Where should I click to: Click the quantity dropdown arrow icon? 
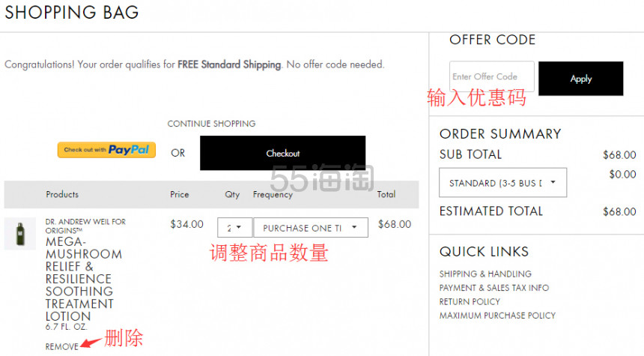coord(239,227)
